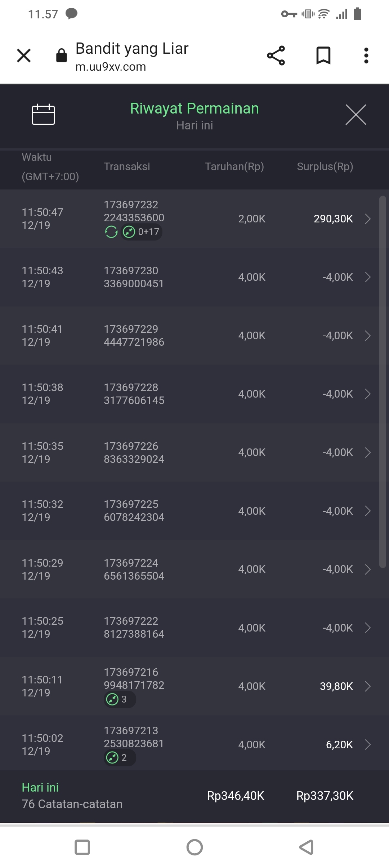389x868 pixels.
Task: Open details chevron for 6,20K row
Action: click(x=367, y=744)
